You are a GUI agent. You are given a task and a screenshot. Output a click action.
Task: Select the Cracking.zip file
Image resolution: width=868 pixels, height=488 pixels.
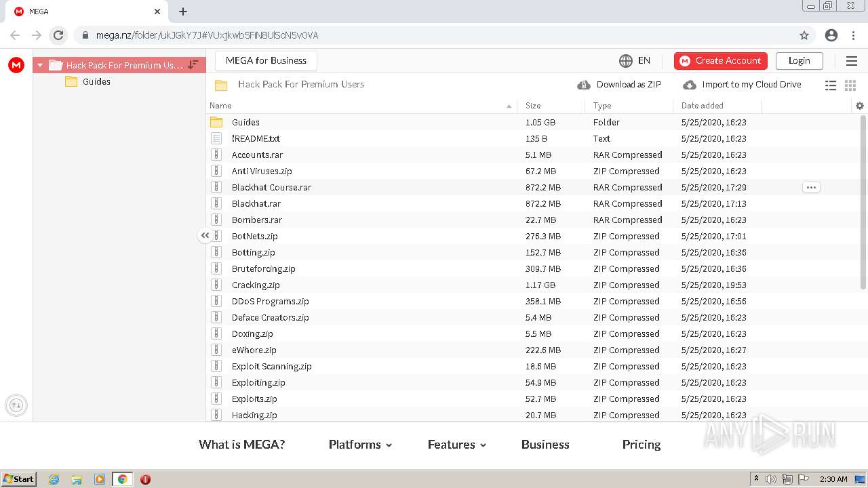tap(256, 285)
